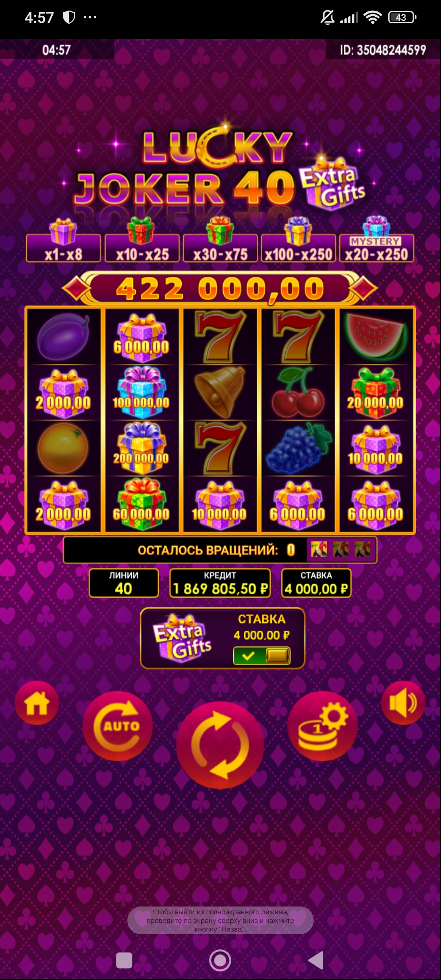Image resolution: width=441 pixels, height=980 pixels.
Task: Tap the watermelon symbol on the reels
Action: click(376, 336)
